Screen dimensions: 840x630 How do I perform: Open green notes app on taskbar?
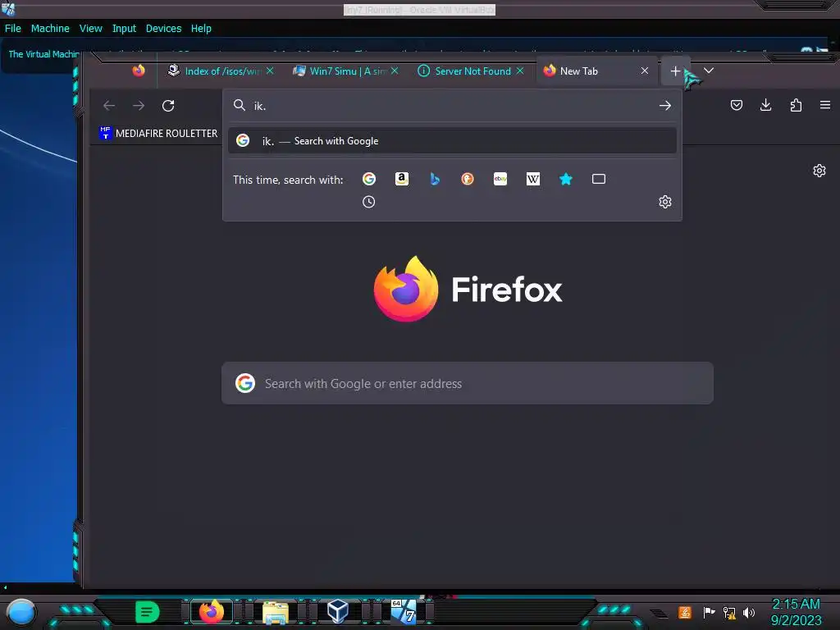coord(147,612)
